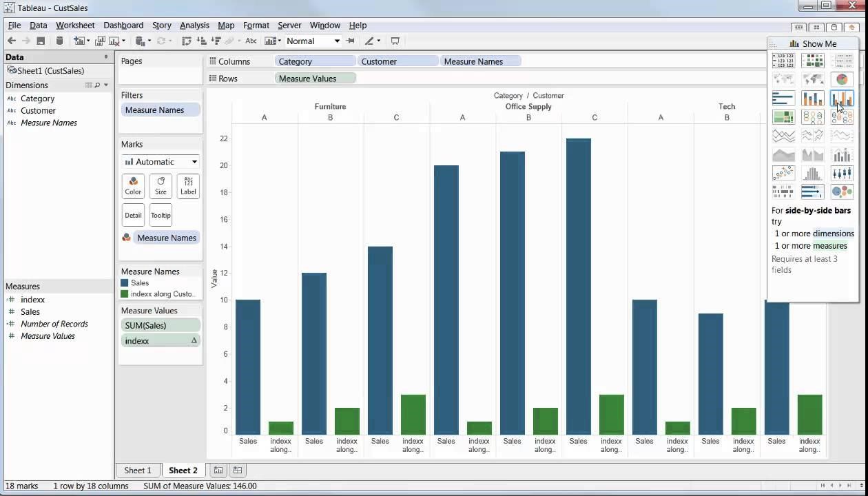The image size is (868, 496).
Task: Select scatter plot in Show Me
Action: point(783,173)
